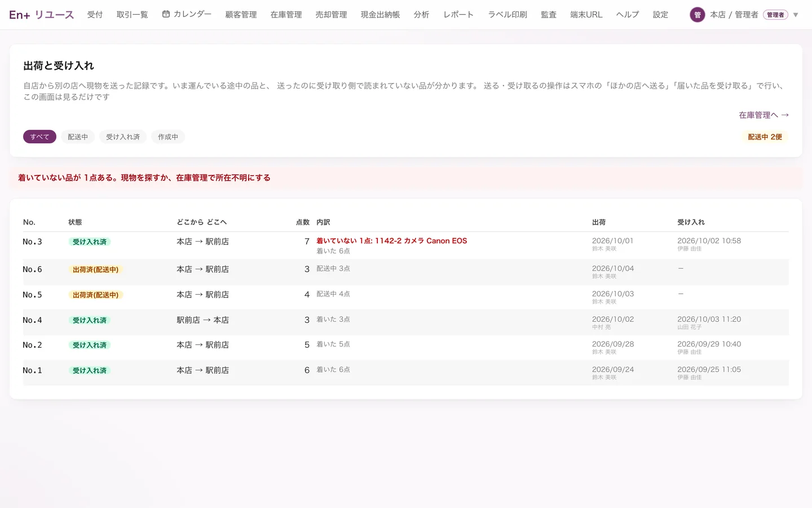This screenshot has width=812, height=508.
Task: Filter by 作成中 chip
Action: (x=168, y=137)
